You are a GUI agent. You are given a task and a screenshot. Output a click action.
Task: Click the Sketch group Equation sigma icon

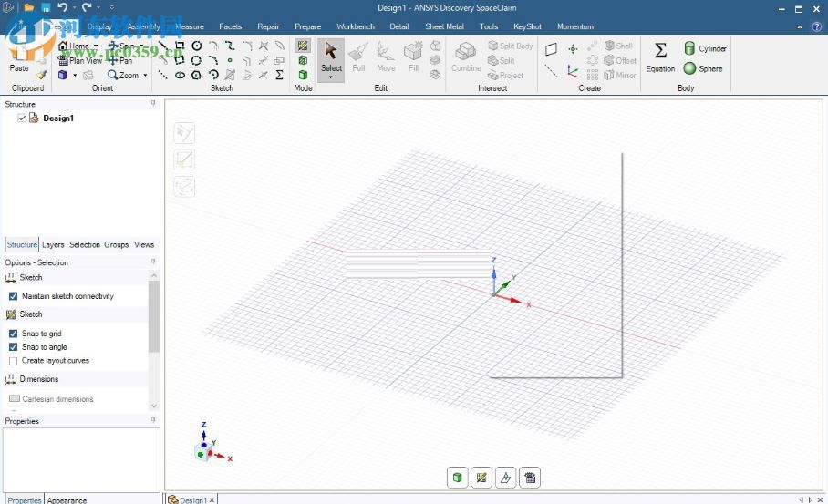(279, 75)
